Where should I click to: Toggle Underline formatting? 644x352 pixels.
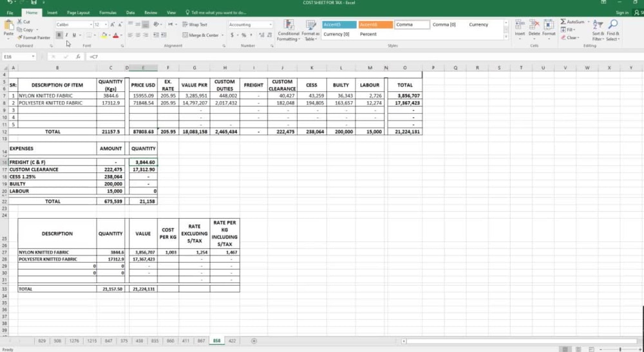pyautogui.click(x=74, y=35)
